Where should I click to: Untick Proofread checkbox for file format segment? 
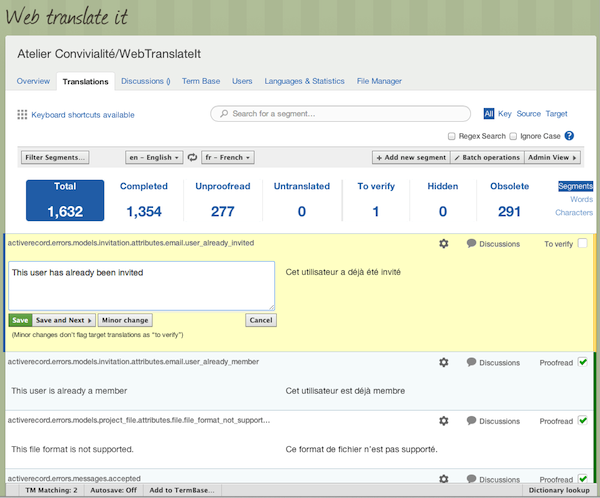[583, 420]
